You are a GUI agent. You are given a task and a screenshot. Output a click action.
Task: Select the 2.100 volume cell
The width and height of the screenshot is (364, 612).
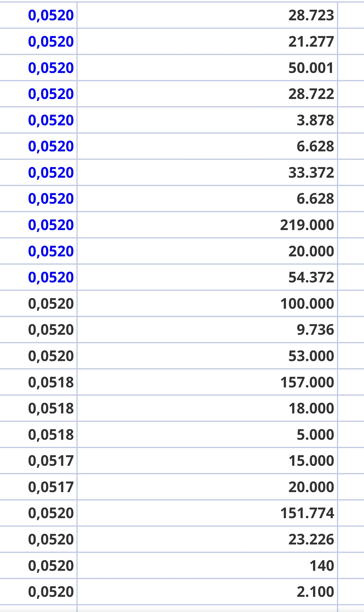(207, 592)
